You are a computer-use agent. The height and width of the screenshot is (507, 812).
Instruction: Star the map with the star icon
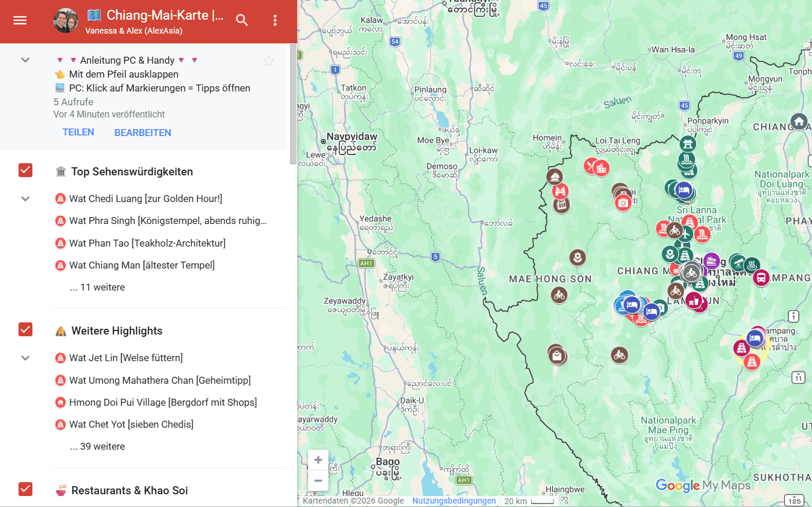point(268,61)
